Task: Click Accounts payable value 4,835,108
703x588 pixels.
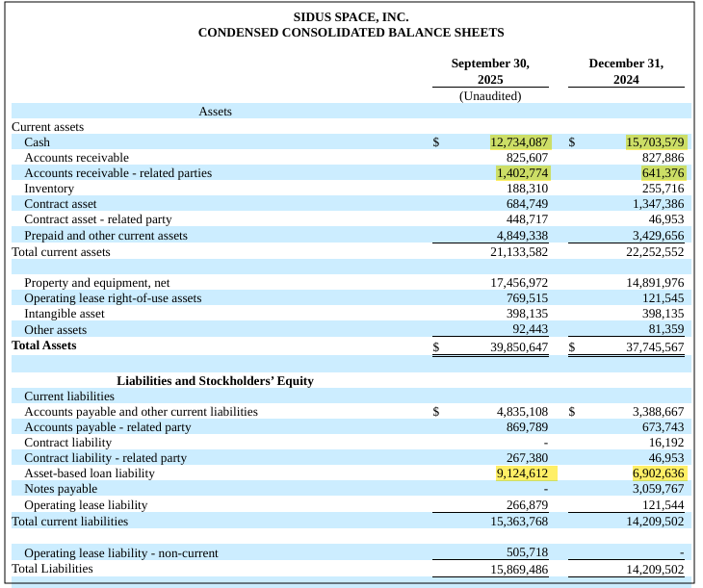Action: [x=522, y=412]
